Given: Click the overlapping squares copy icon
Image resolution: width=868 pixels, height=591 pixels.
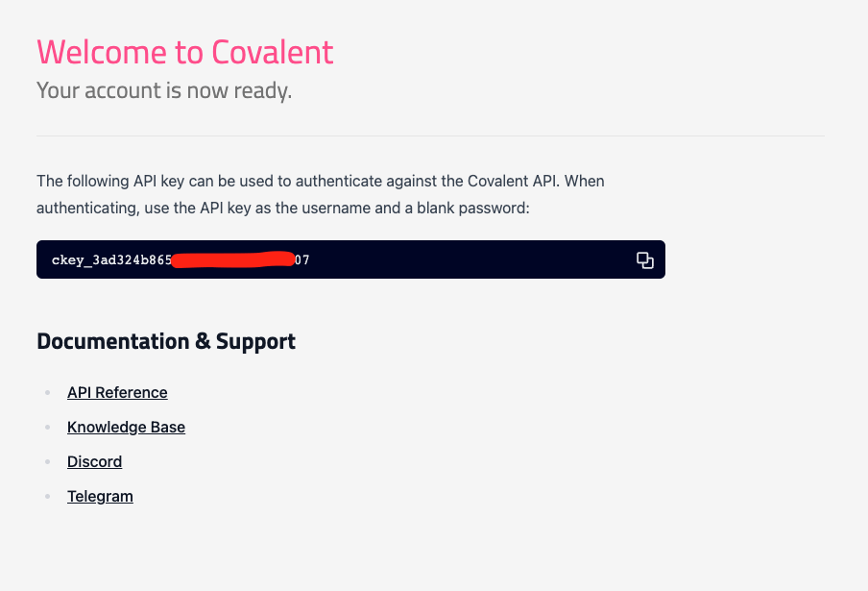Looking at the screenshot, I should (644, 259).
